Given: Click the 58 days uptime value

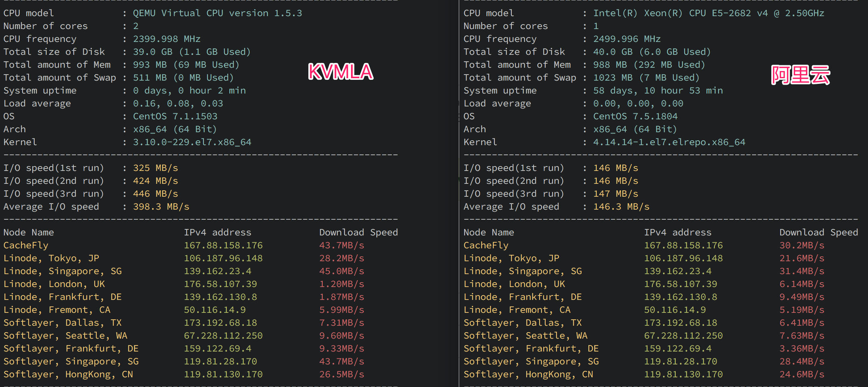Looking at the screenshot, I should [x=658, y=90].
